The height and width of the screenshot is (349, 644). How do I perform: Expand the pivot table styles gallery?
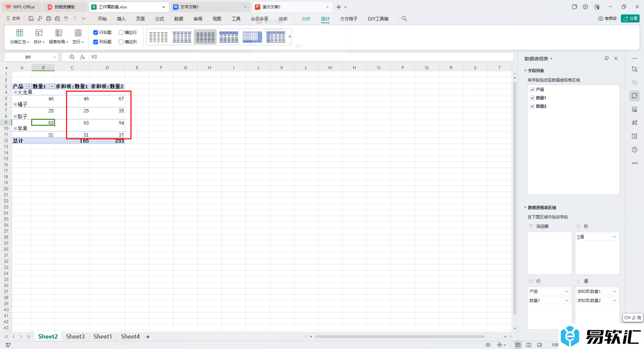tap(289, 37)
